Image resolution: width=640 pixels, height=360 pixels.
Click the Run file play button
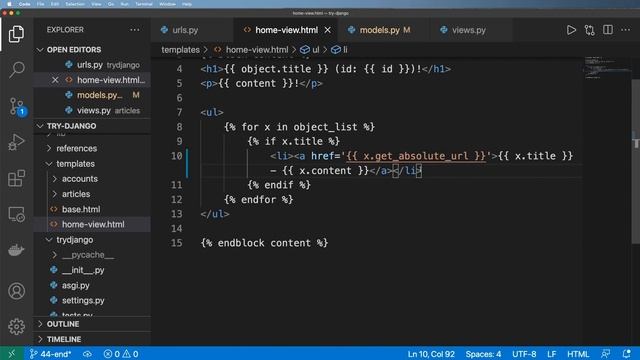click(571, 30)
